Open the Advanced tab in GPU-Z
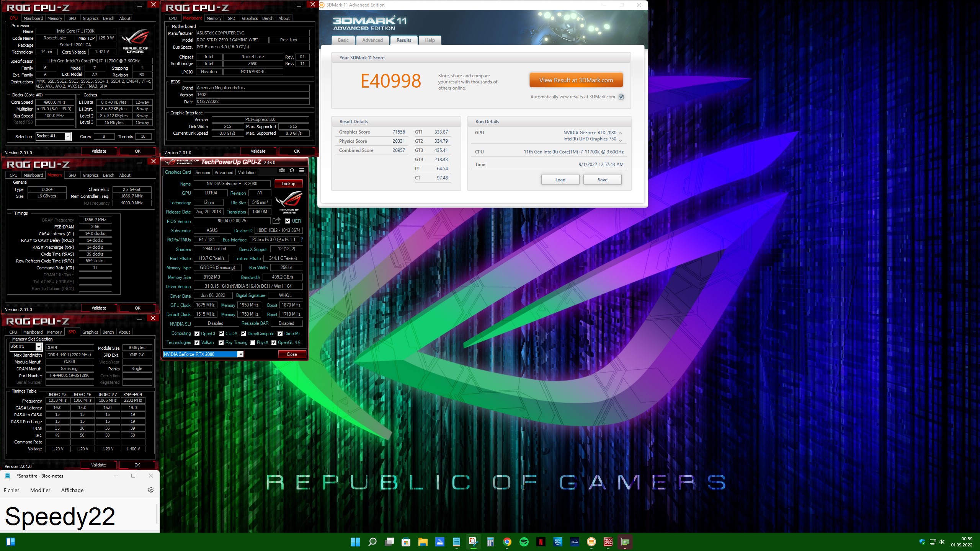 (224, 173)
